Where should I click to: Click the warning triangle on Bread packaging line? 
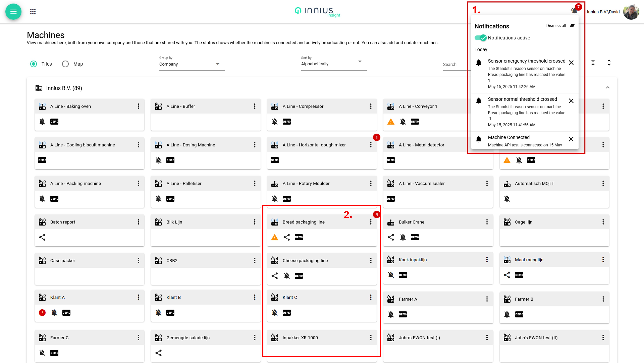[274, 237]
